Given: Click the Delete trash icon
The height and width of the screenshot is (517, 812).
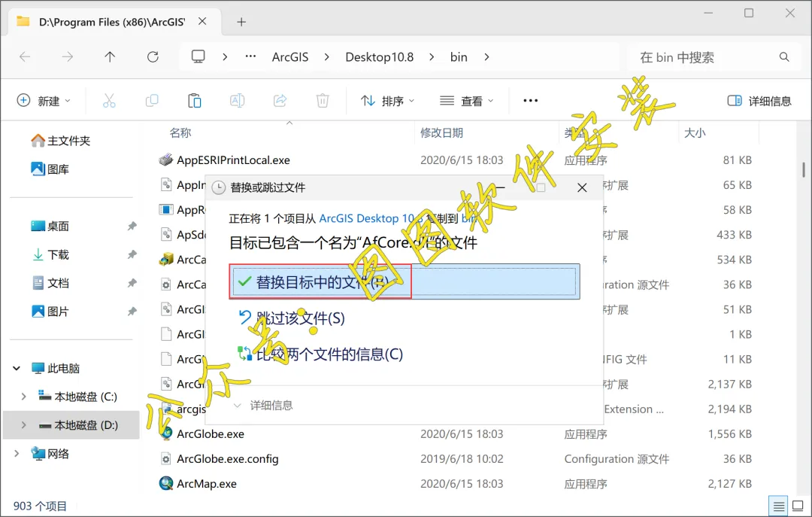Looking at the screenshot, I should 323,101.
